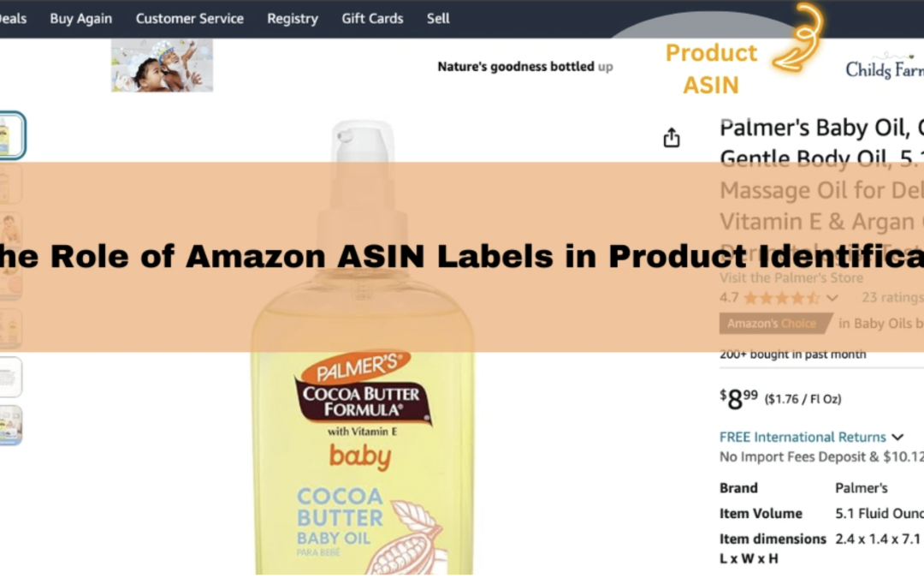Select Registry in the navigation bar
Image resolution: width=924 pixels, height=578 pixels.
292,19
